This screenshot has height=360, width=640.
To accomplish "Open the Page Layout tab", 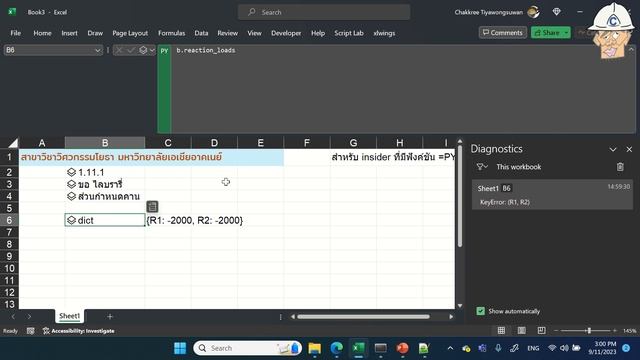I will point(130,33).
